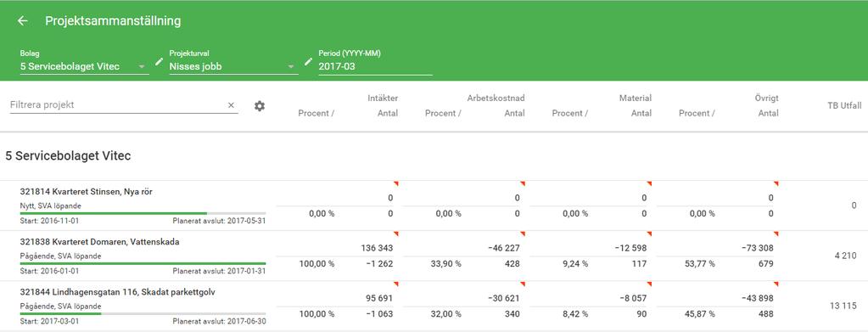The height and width of the screenshot is (332, 868).
Task: Click red corner marker on Övrigt of 321844
Action: click(x=776, y=284)
